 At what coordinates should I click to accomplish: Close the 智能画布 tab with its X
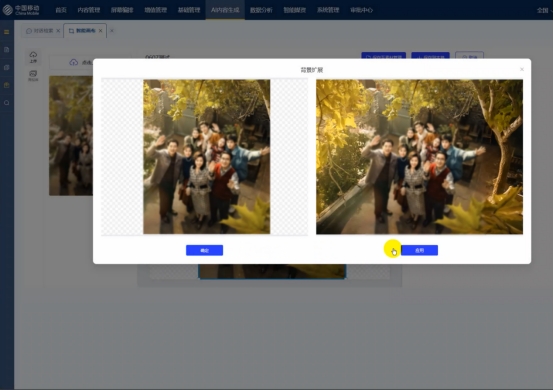[101, 31]
